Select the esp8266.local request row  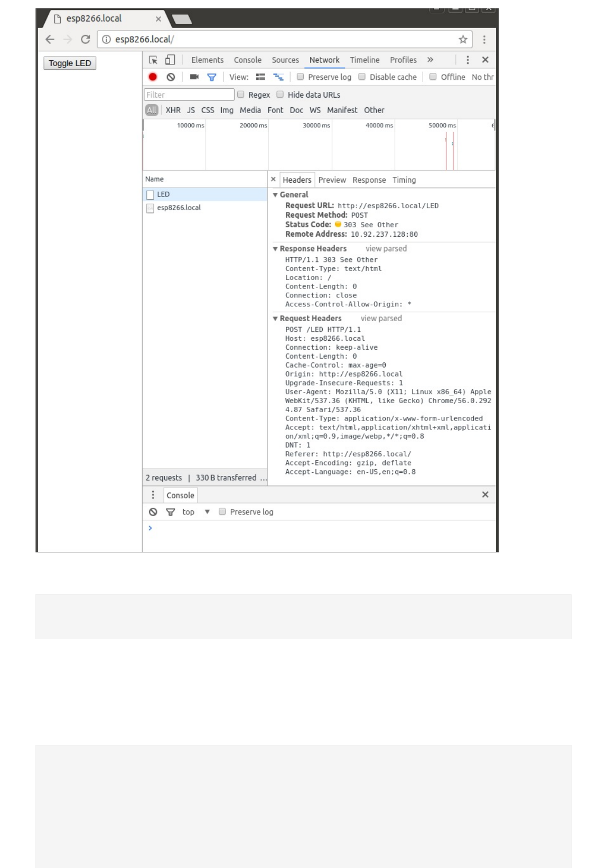pyautogui.click(x=205, y=208)
